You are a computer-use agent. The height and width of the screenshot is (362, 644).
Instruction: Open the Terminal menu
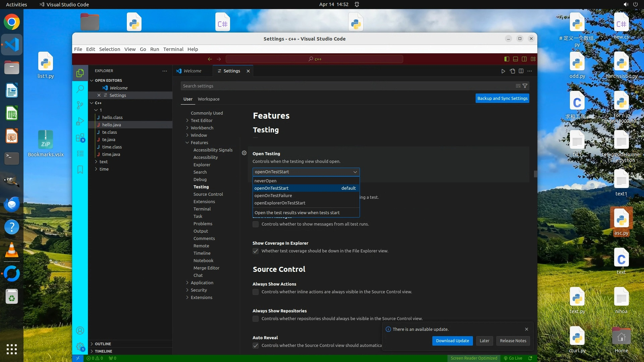point(173,49)
